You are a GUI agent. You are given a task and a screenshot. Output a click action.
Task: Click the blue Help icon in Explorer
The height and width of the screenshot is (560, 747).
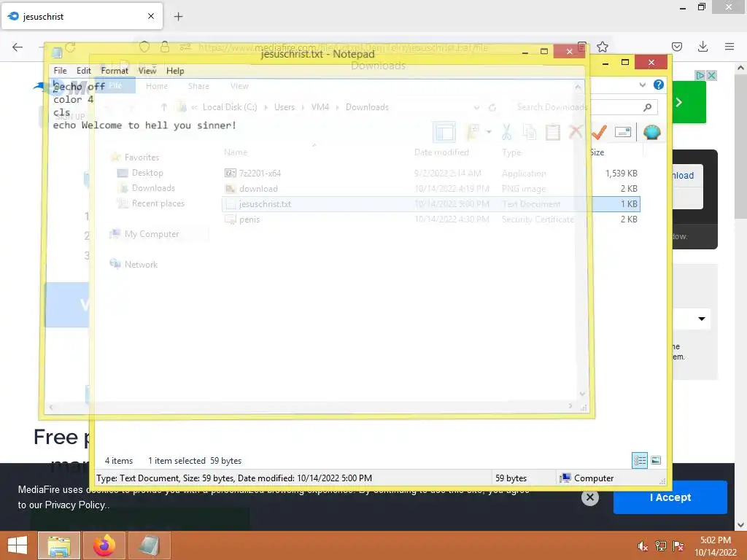tap(659, 85)
